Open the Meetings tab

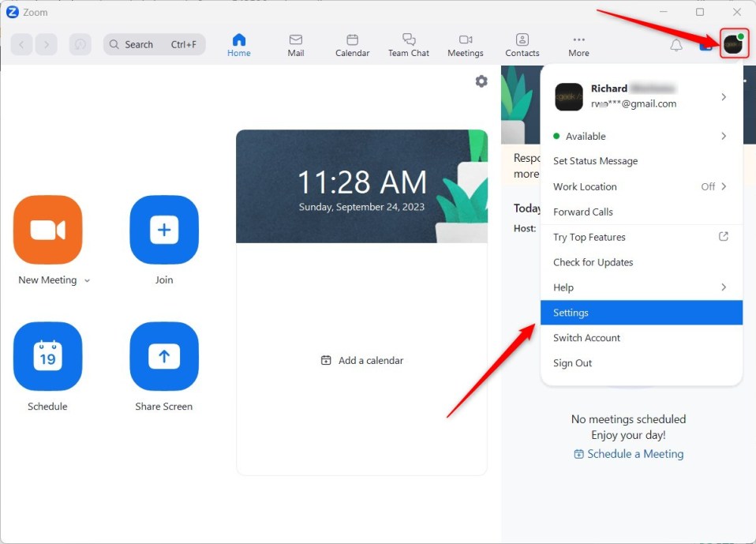click(x=466, y=45)
